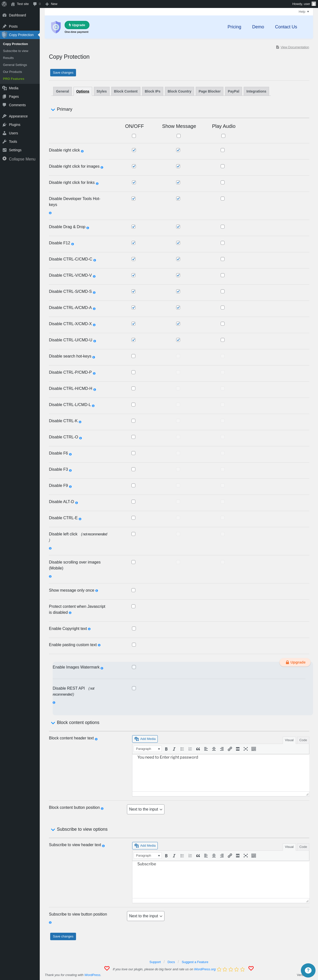Collapse the Primary section chevron
Viewport: 318px width, 980px height.
53,109
